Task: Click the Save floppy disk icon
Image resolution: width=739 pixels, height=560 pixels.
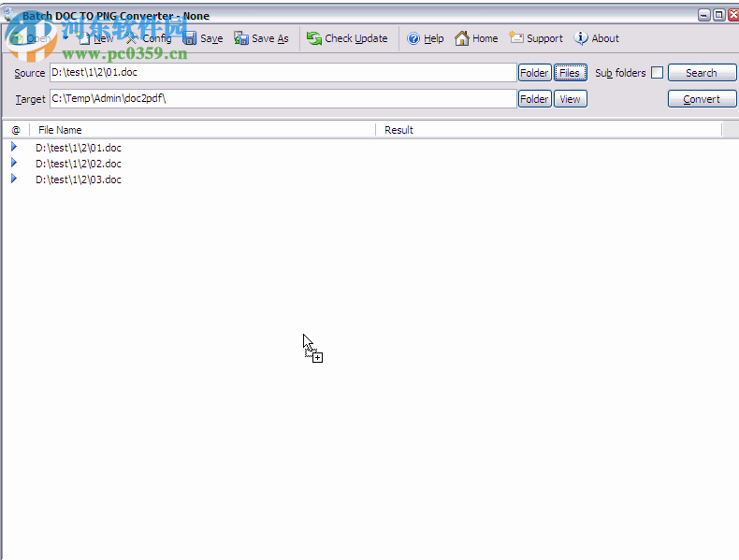Action: pyautogui.click(x=190, y=38)
